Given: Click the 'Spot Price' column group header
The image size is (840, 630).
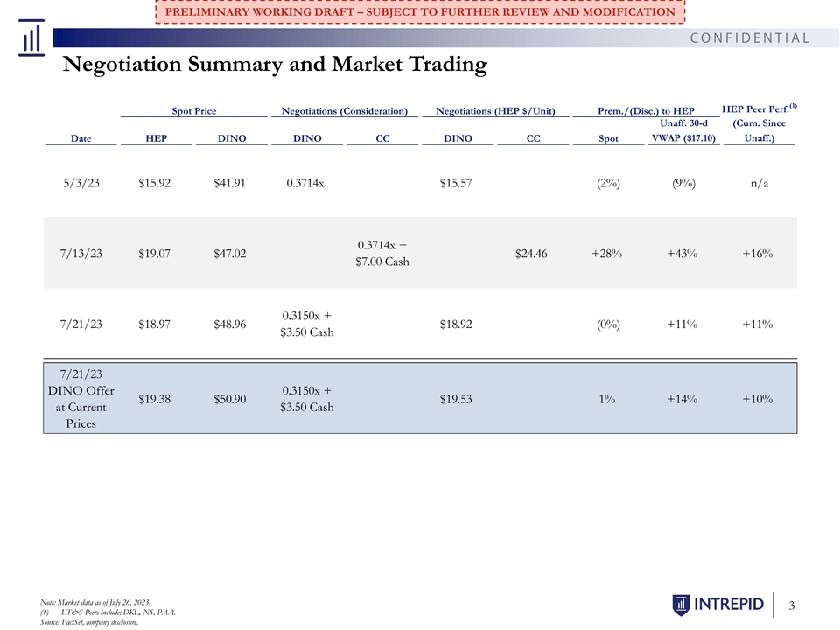Looking at the screenshot, I should click(194, 111).
